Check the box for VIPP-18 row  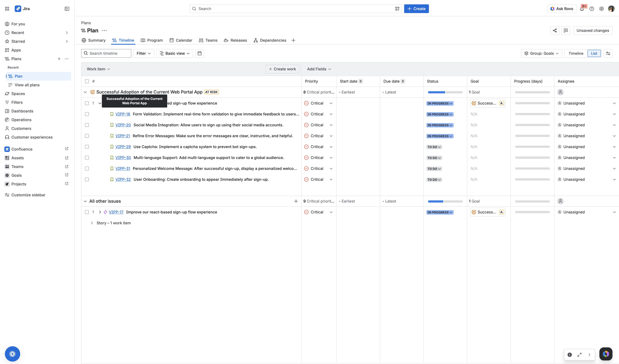click(87, 114)
